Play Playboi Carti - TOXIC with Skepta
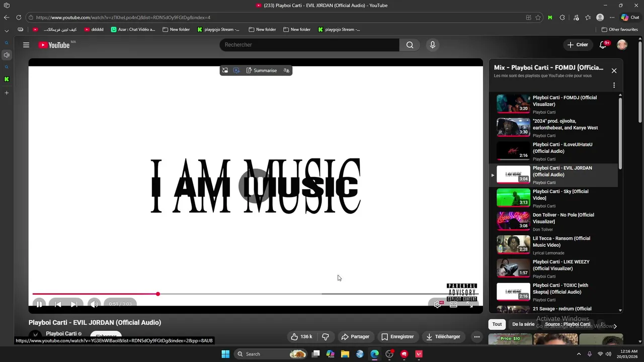Screen dimensions: 644x362 click(553, 292)
